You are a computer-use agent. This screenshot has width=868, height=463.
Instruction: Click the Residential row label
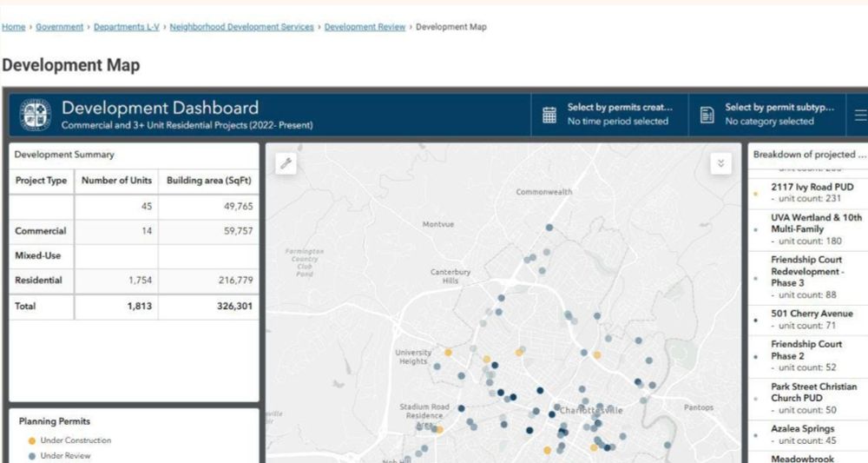38,281
